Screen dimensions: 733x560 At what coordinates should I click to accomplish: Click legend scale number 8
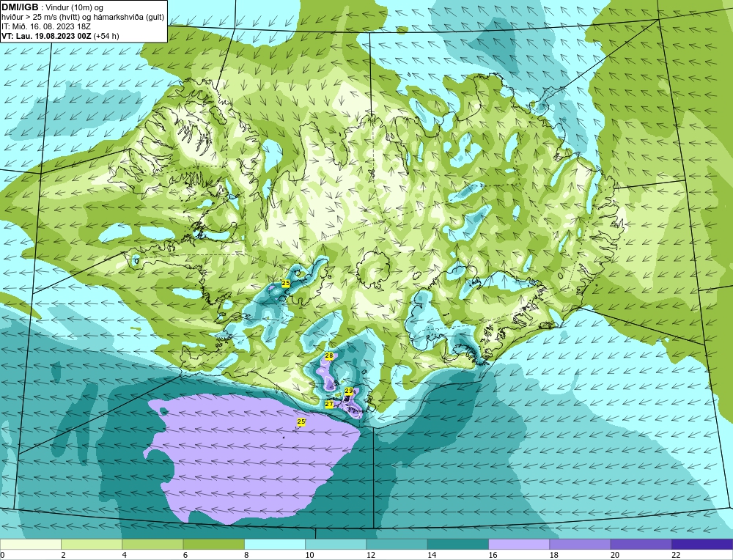[x=246, y=556]
